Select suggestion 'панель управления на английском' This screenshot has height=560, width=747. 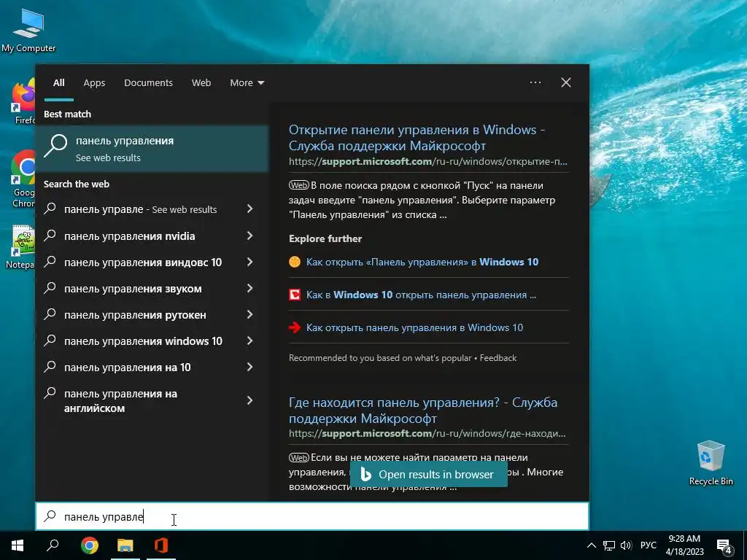[120, 401]
